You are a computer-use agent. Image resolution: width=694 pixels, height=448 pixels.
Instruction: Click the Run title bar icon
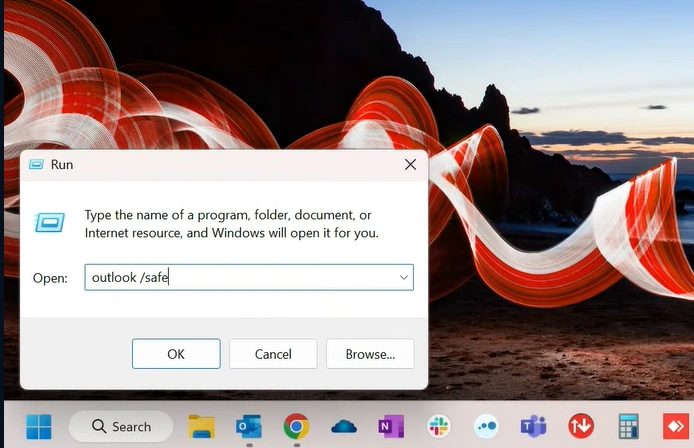tap(36, 165)
